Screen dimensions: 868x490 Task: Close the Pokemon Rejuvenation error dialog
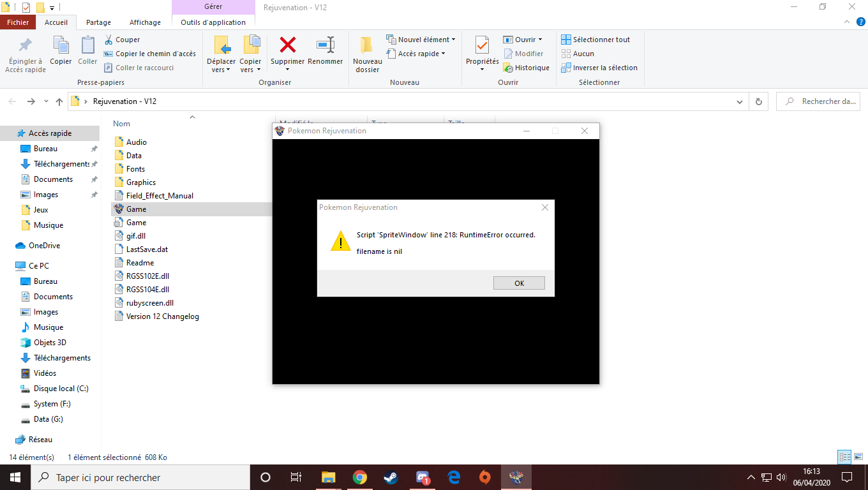tap(544, 207)
